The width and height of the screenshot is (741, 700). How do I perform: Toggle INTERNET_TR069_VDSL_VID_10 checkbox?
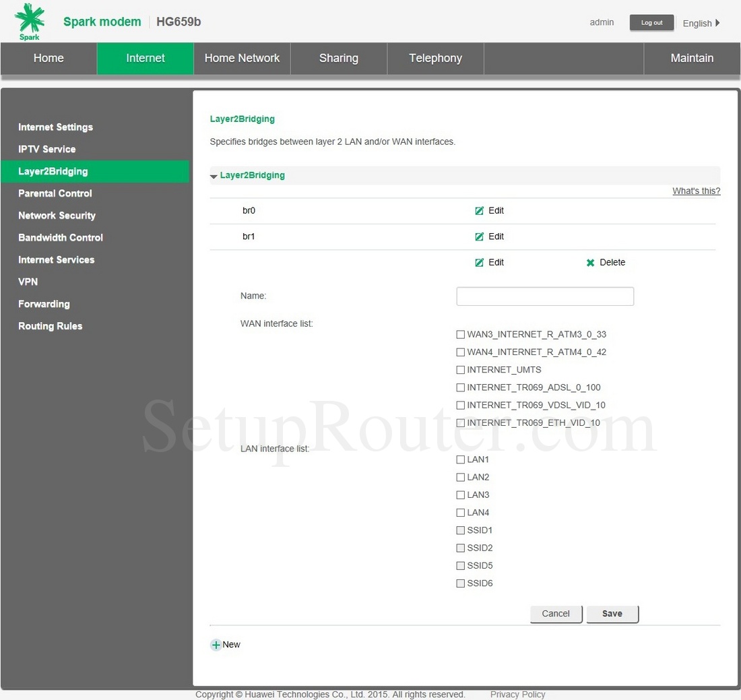click(461, 406)
